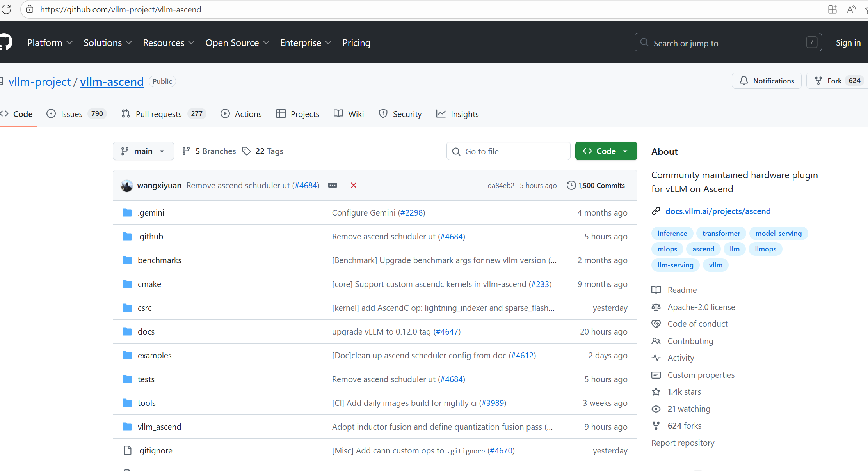Open the 1,500 Commits history
The image size is (868, 471).
[x=596, y=186]
